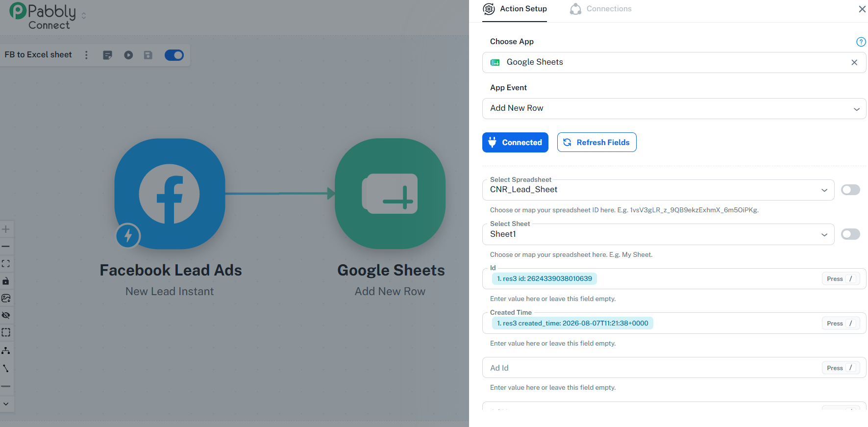Viewport: 868px width, 427px height.
Task: Open the workflow three-dot options menu
Action: pyautogui.click(x=86, y=55)
